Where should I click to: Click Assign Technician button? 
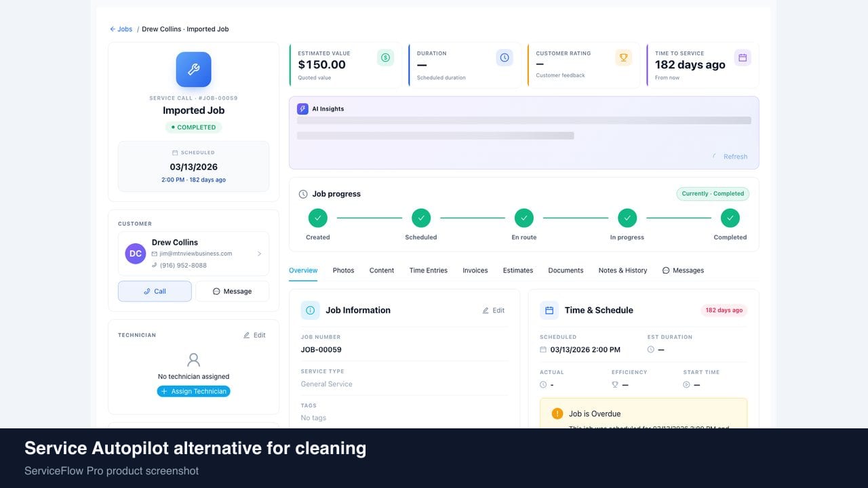click(194, 391)
